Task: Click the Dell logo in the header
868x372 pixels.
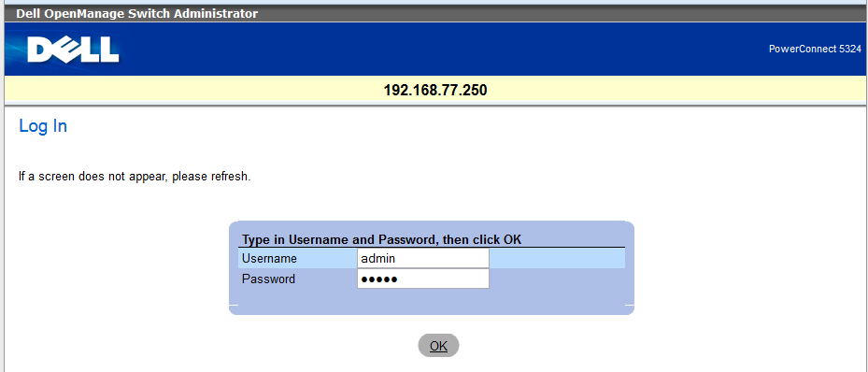Action: pyautogui.click(x=74, y=50)
